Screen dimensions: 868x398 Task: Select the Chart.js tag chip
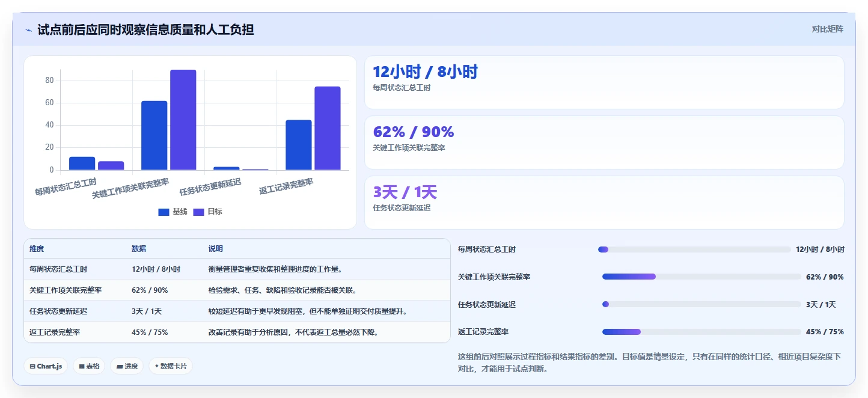(46, 366)
